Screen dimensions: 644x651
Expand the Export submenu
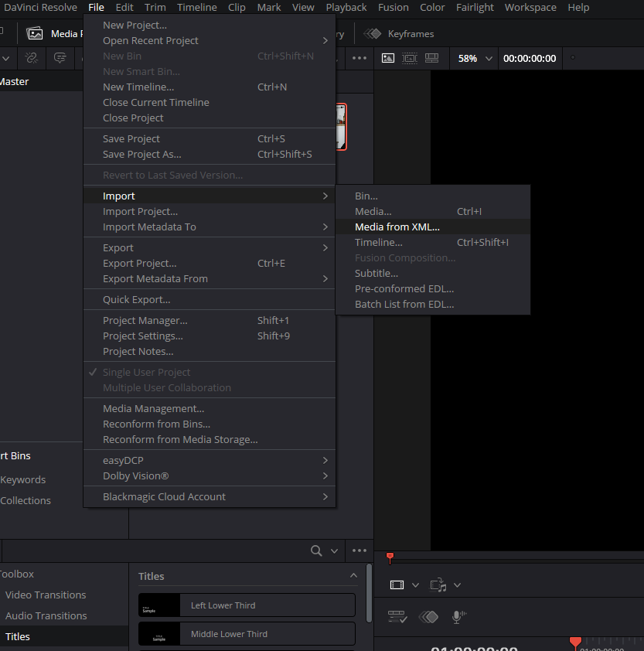(209, 247)
